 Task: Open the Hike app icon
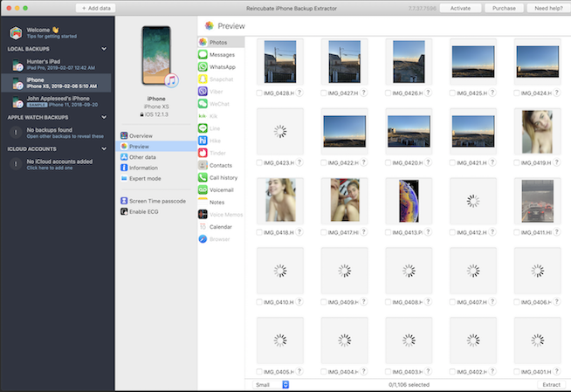pos(203,141)
